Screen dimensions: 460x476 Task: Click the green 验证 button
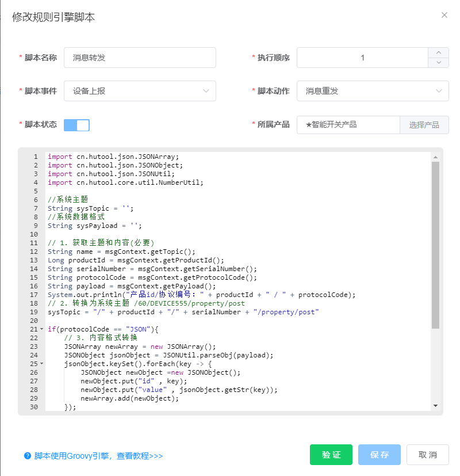coord(331,455)
